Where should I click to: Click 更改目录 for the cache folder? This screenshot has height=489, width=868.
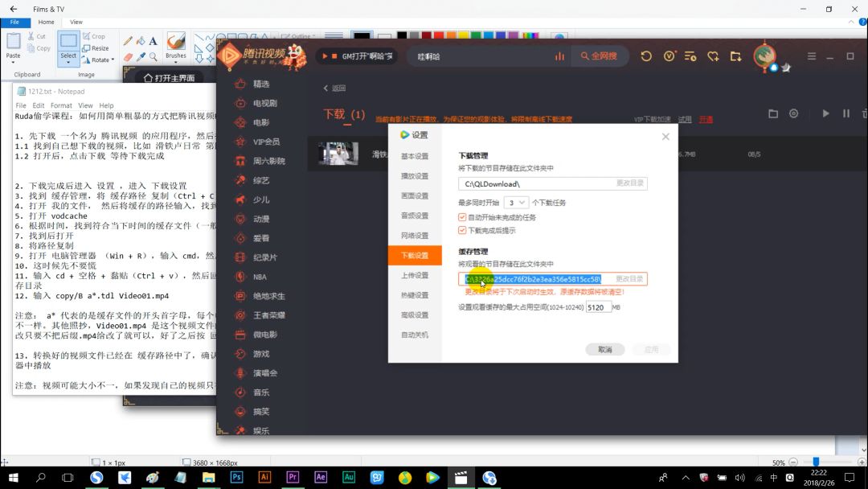629,278
